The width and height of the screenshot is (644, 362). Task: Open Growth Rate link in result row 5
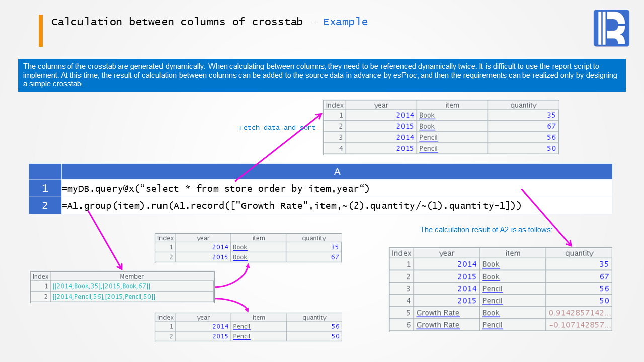pyautogui.click(x=438, y=313)
